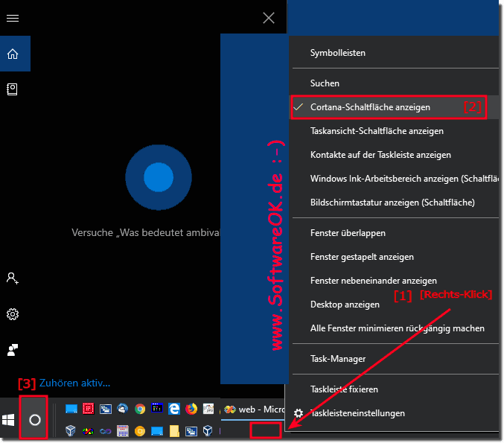Switch to 'web - Micro...' taskbar window
The height and width of the screenshot is (443, 504).
point(253,409)
